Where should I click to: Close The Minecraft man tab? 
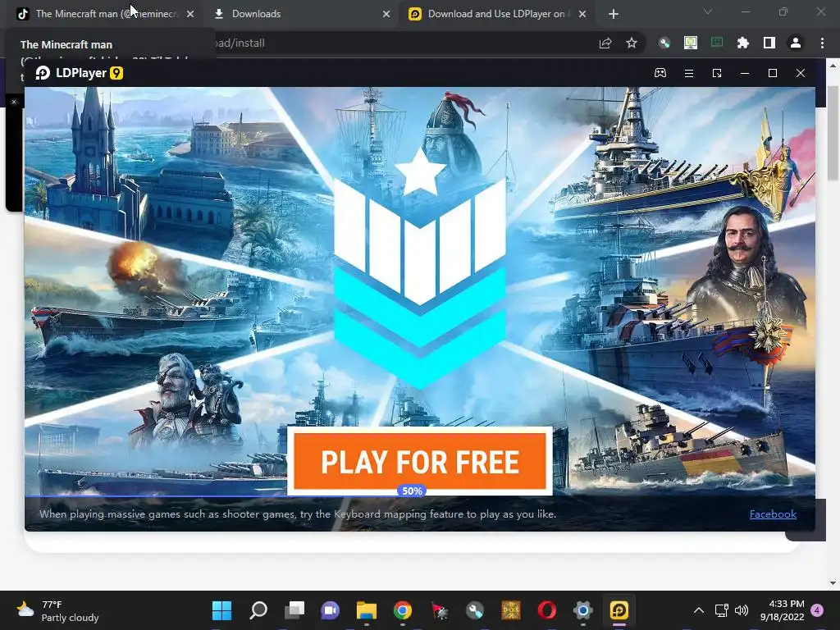tap(190, 14)
